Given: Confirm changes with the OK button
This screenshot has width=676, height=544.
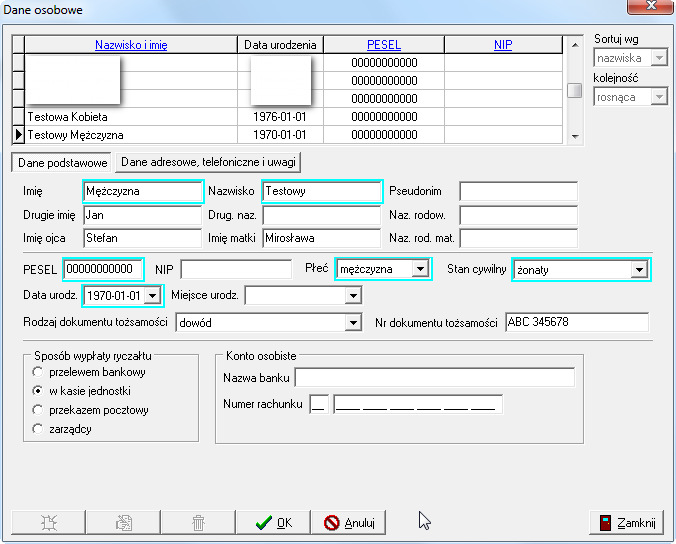Looking at the screenshot, I should click(273, 522).
